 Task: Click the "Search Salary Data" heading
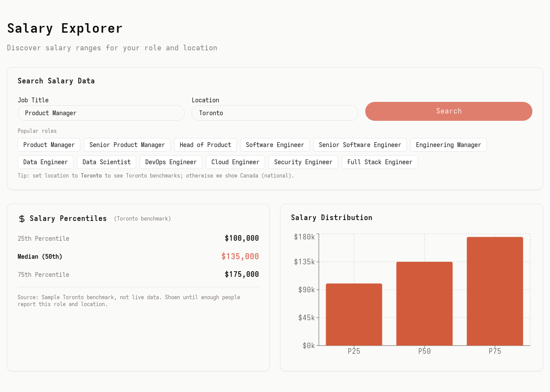56,81
